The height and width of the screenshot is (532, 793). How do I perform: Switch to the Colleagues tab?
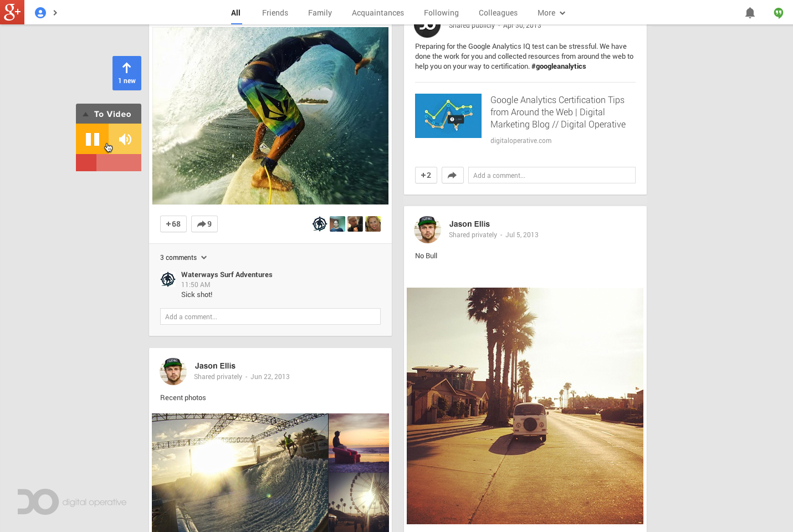point(498,13)
